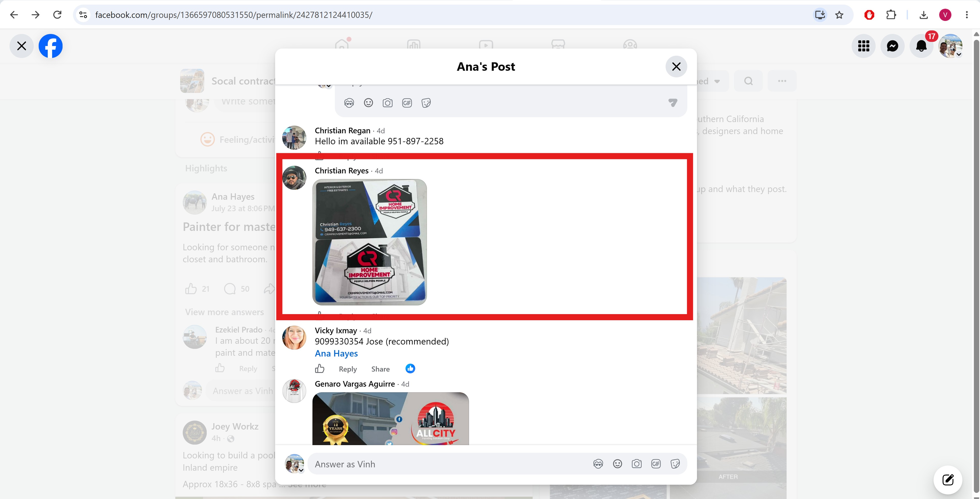Open Vicky Ixmay's profile name
The width and height of the screenshot is (980, 499).
(336, 331)
